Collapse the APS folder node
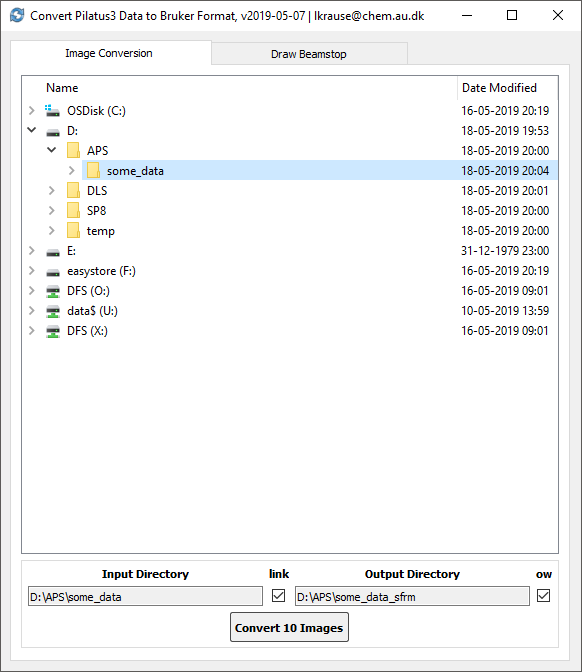This screenshot has height=672, width=582. point(51,150)
